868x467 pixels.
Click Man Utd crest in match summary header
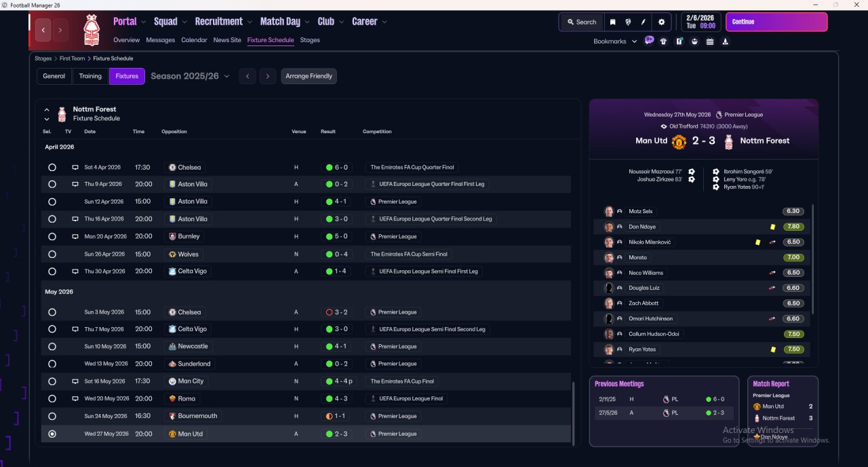tap(679, 141)
